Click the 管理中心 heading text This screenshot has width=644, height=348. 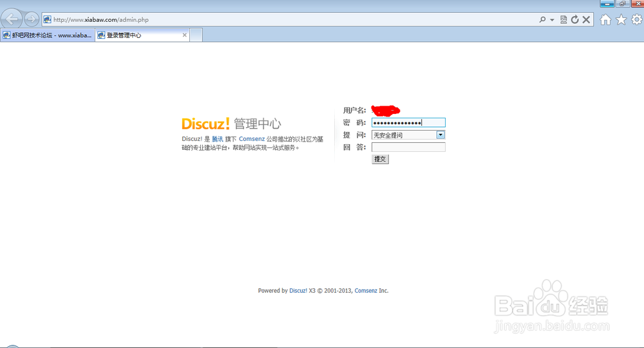click(258, 124)
